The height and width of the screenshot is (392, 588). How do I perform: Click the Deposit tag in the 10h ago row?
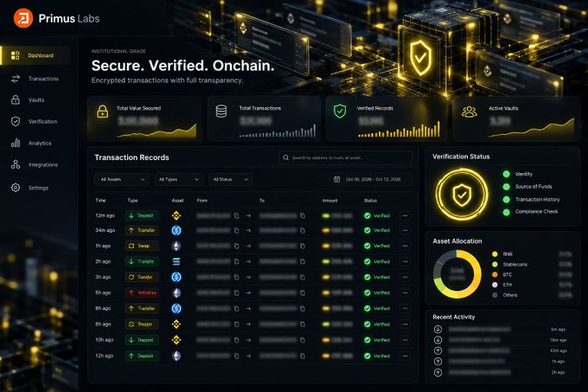coord(142,340)
